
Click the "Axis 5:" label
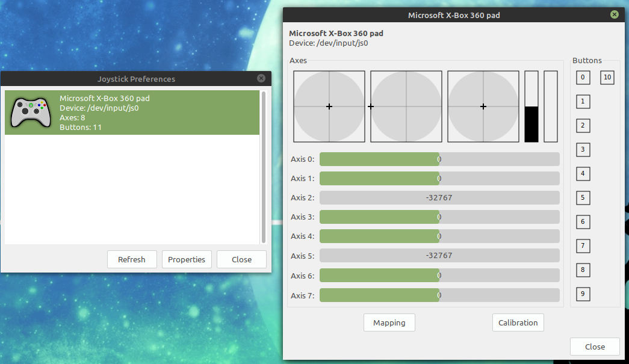pos(303,256)
